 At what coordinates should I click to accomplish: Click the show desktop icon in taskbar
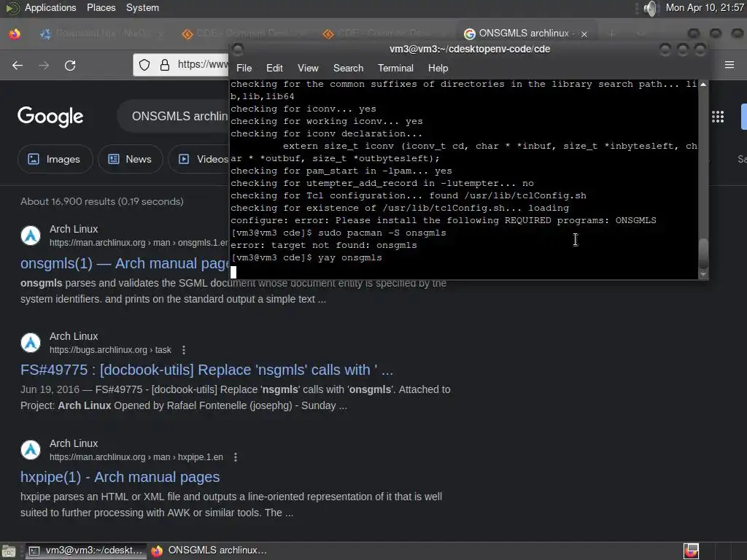click(x=9, y=551)
